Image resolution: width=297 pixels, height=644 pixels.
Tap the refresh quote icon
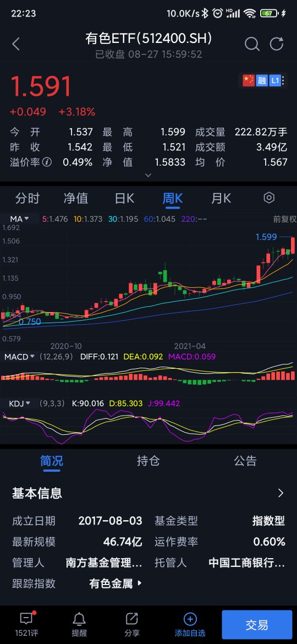(277, 44)
